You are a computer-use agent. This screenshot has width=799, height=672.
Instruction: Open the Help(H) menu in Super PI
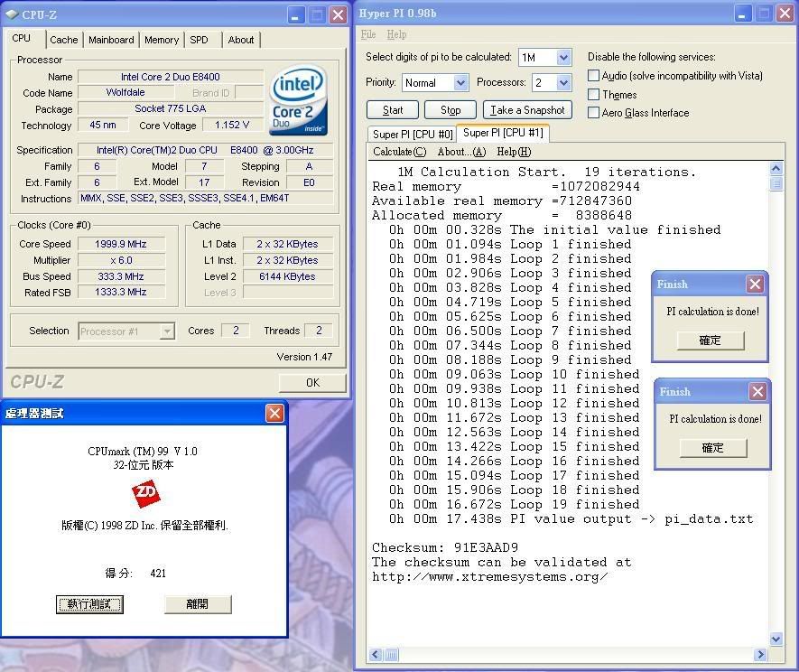(514, 152)
